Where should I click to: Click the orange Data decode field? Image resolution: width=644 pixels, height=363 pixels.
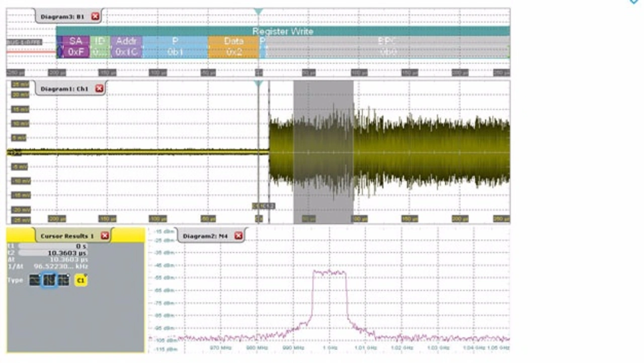pos(233,47)
